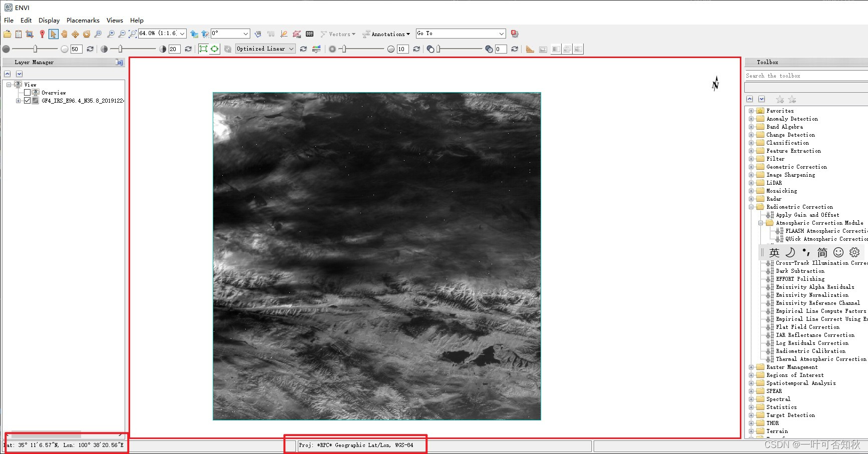
Task: Select Radiometric Calibration tool
Action: tap(811, 351)
